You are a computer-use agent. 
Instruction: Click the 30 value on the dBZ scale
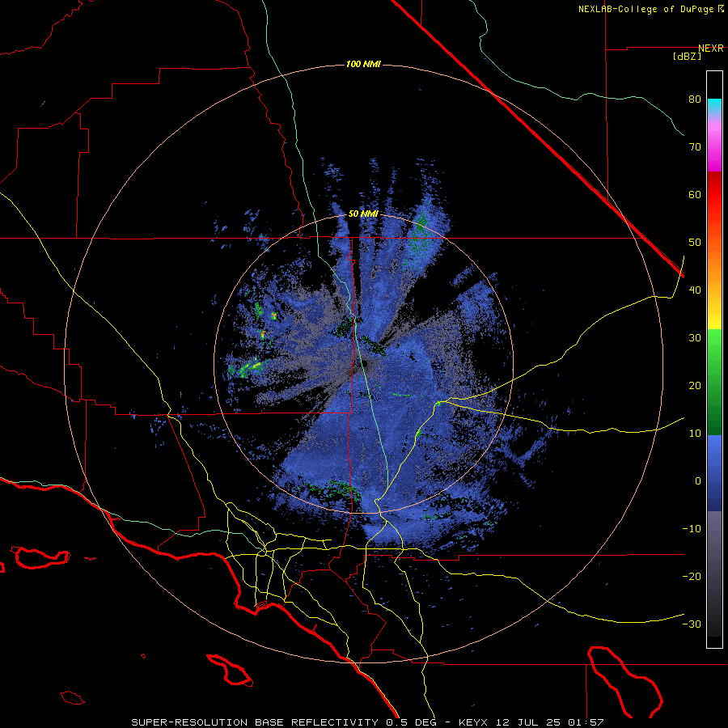[x=695, y=337]
